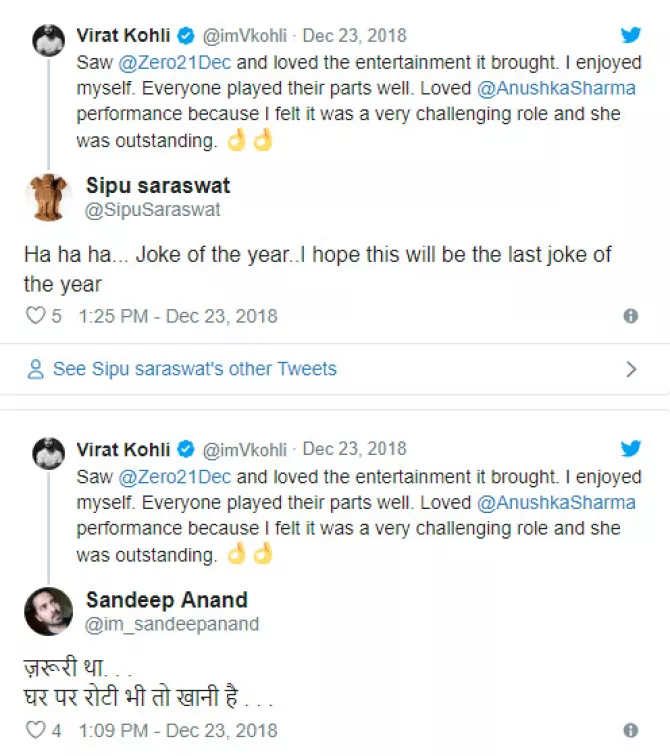The height and width of the screenshot is (756, 670).
Task: Like Sandeep Anand's reply with heart icon
Action: pyautogui.click(x=36, y=730)
